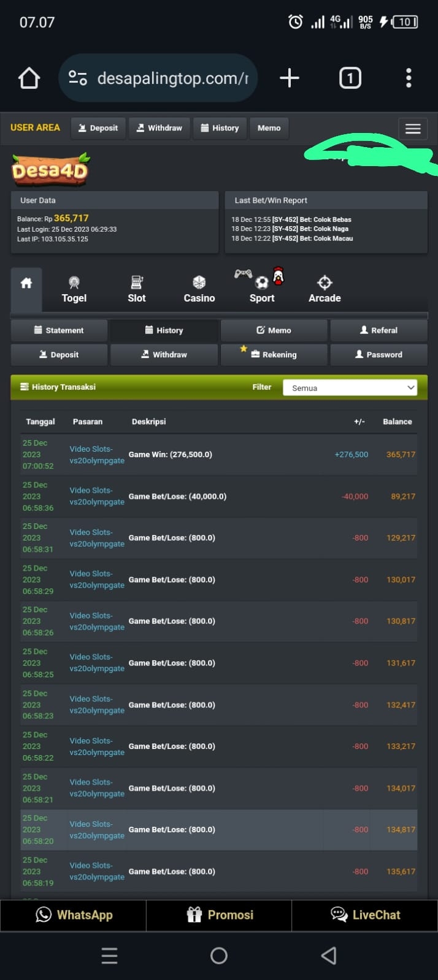This screenshot has height=980, width=438.
Task: Click the Statement button
Action: pos(59,330)
